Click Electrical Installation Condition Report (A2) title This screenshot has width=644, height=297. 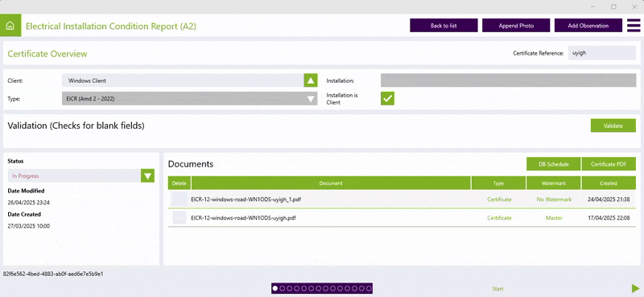111,27
